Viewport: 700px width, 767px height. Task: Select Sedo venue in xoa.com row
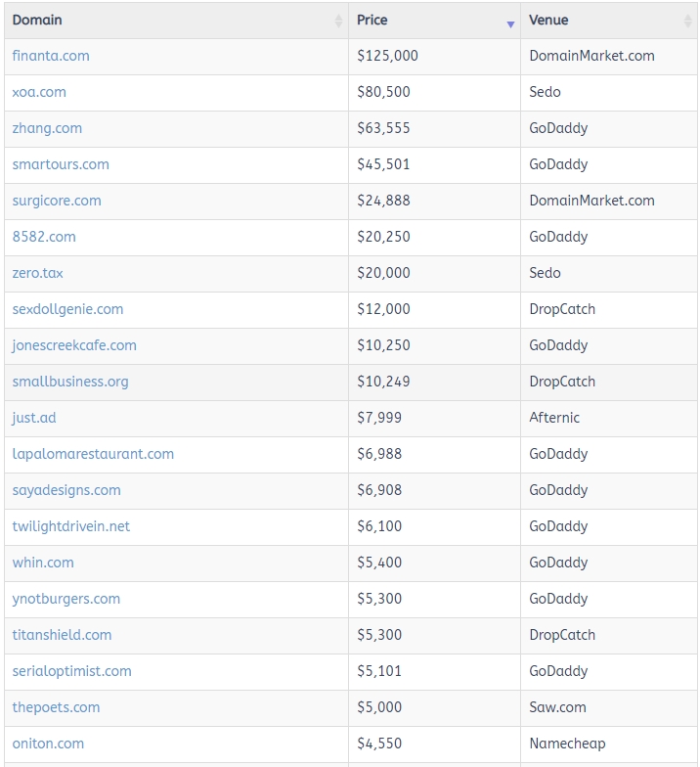pyautogui.click(x=546, y=92)
